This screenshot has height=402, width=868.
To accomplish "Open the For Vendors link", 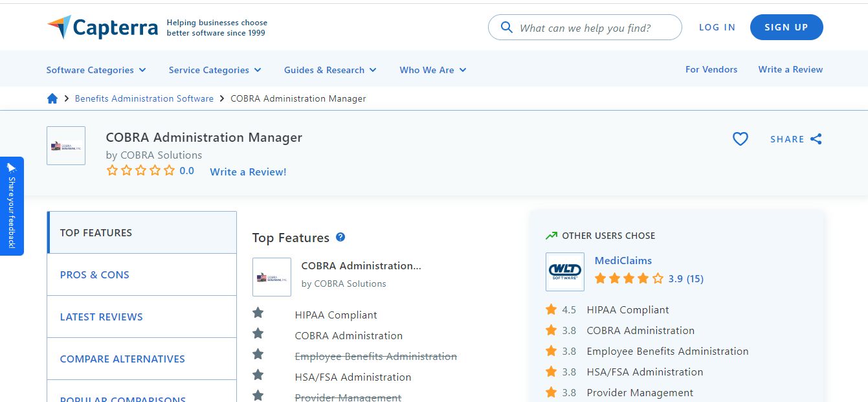I will coord(711,69).
